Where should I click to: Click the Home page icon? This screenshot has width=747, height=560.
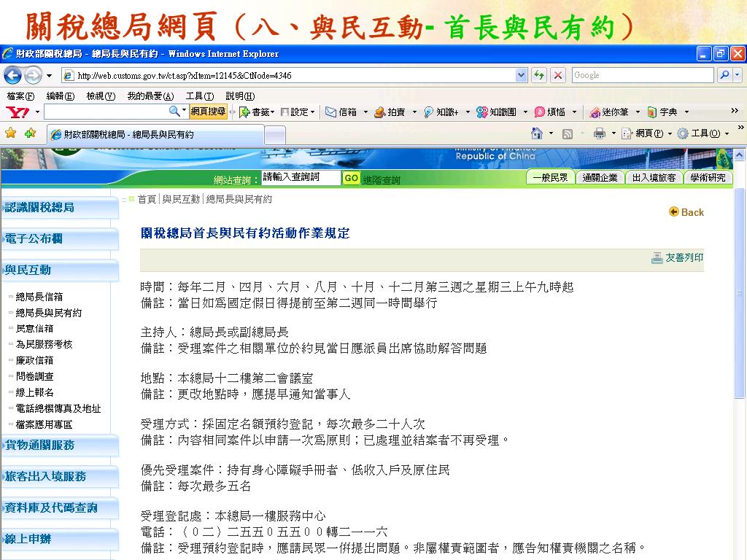pos(537,133)
